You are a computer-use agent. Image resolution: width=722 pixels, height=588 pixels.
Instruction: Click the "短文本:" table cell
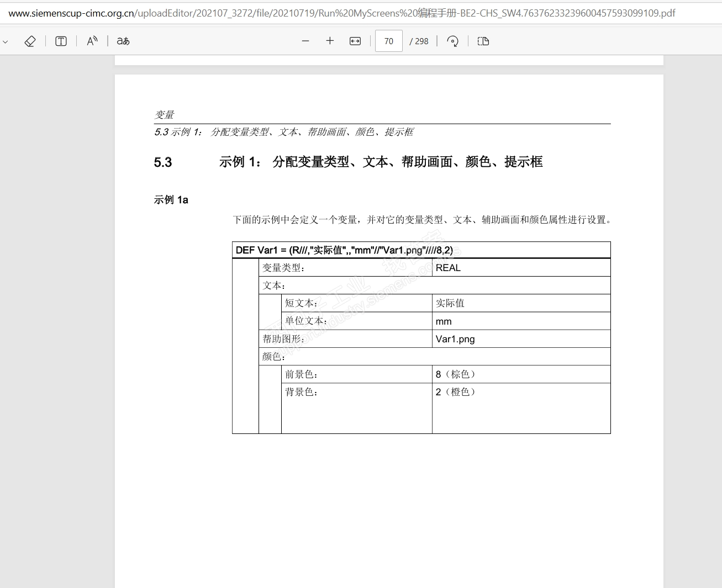click(x=357, y=303)
